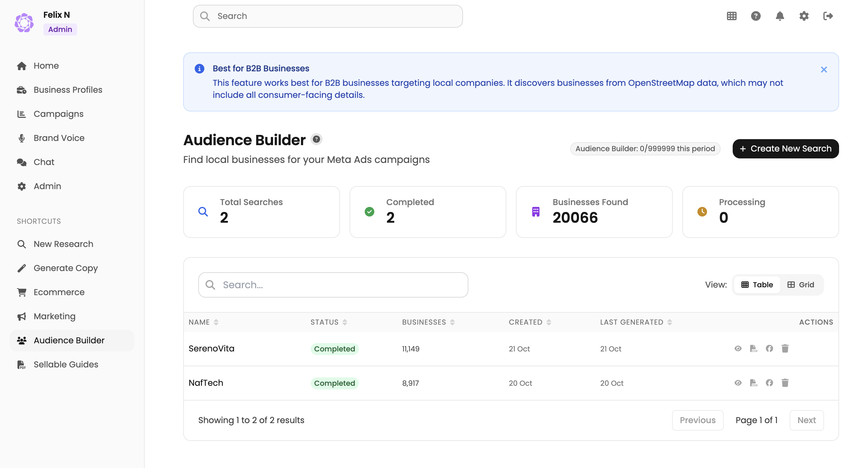Click the Create New Search button

pos(785,148)
